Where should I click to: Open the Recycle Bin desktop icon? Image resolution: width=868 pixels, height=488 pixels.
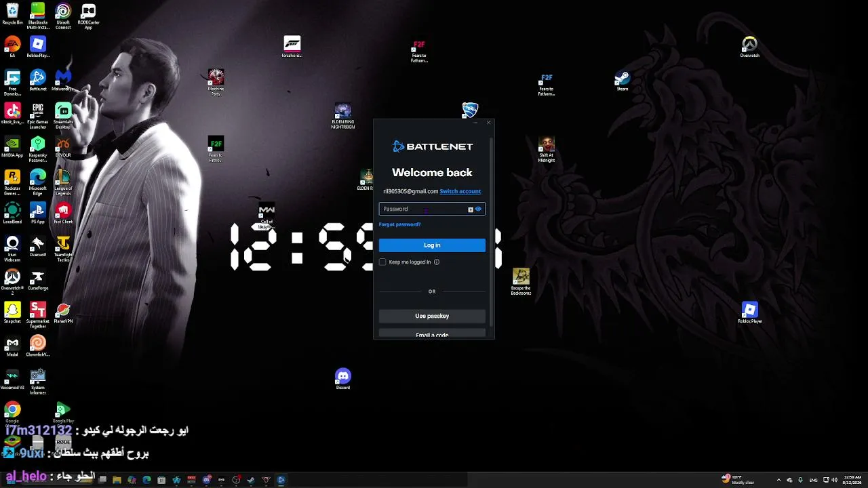12,14
